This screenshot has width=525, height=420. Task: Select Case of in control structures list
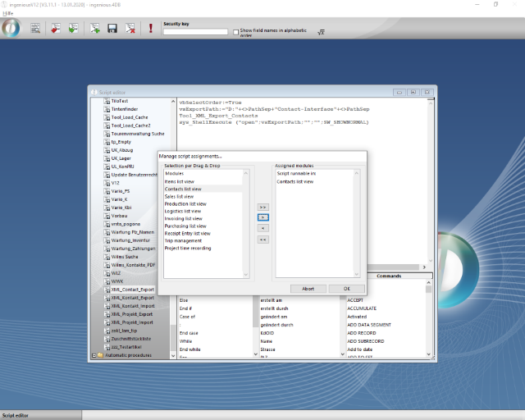[x=187, y=317]
